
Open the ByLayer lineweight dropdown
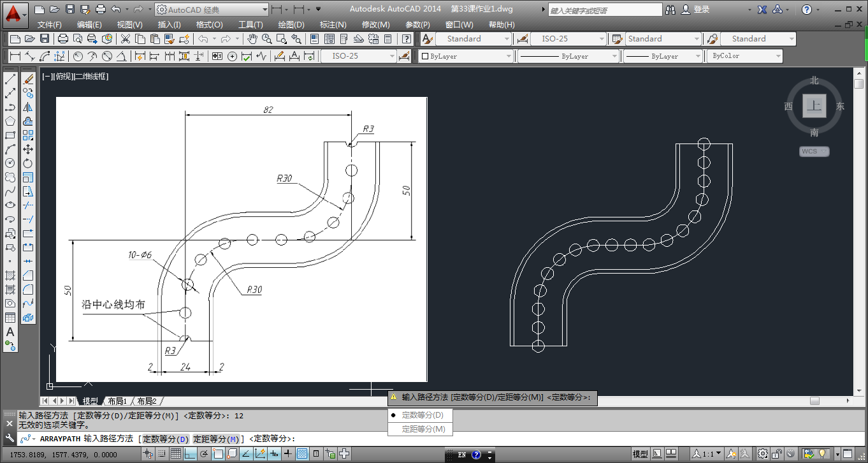click(663, 56)
